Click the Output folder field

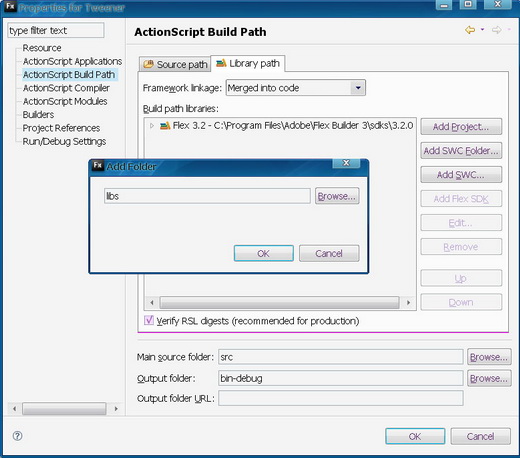(341, 378)
